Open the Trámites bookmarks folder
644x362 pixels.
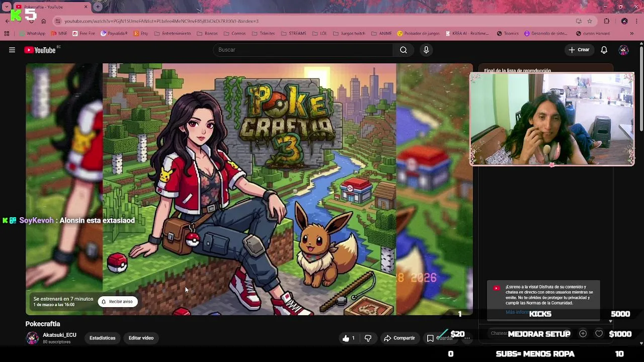point(263,34)
